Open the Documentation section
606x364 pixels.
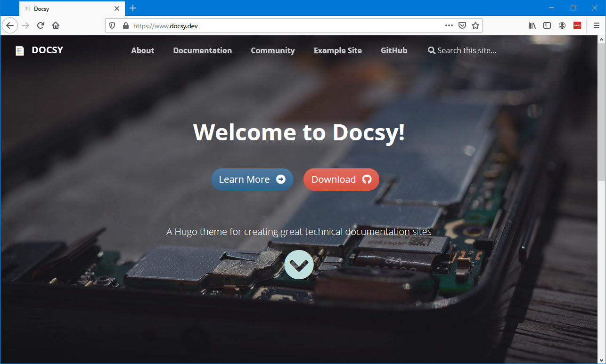pyautogui.click(x=203, y=50)
